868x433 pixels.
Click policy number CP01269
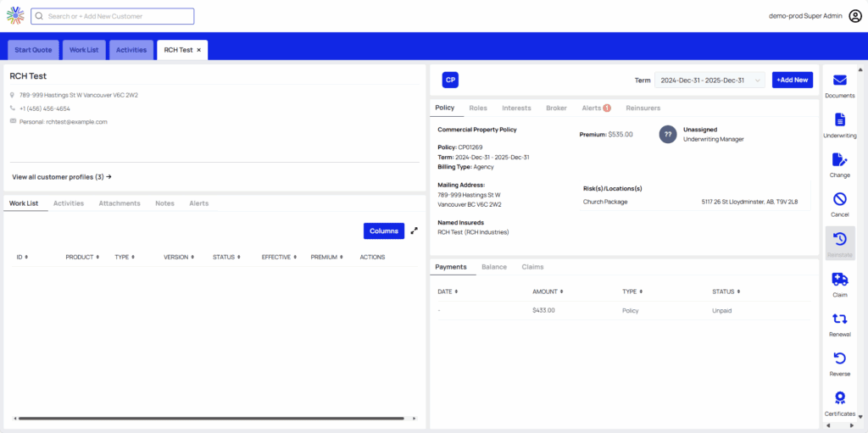(470, 147)
